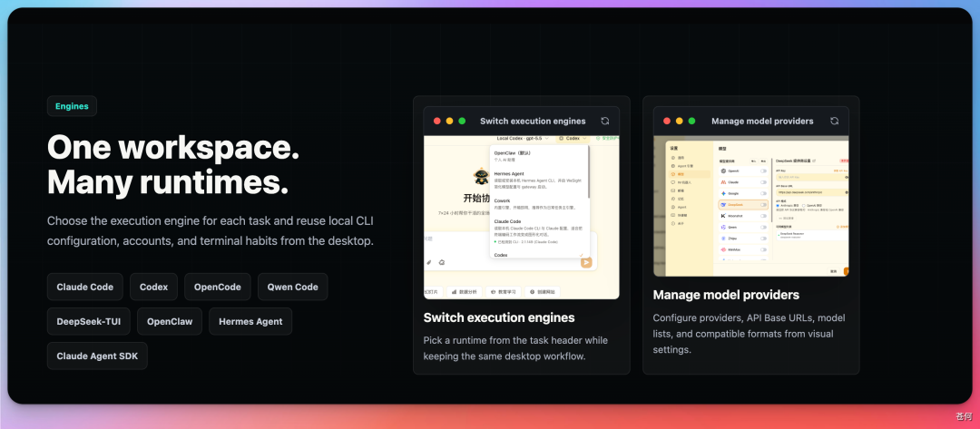Image resolution: width=980 pixels, height=429 pixels.
Task: Open the Switch execution engines preview image
Action: pos(522,218)
